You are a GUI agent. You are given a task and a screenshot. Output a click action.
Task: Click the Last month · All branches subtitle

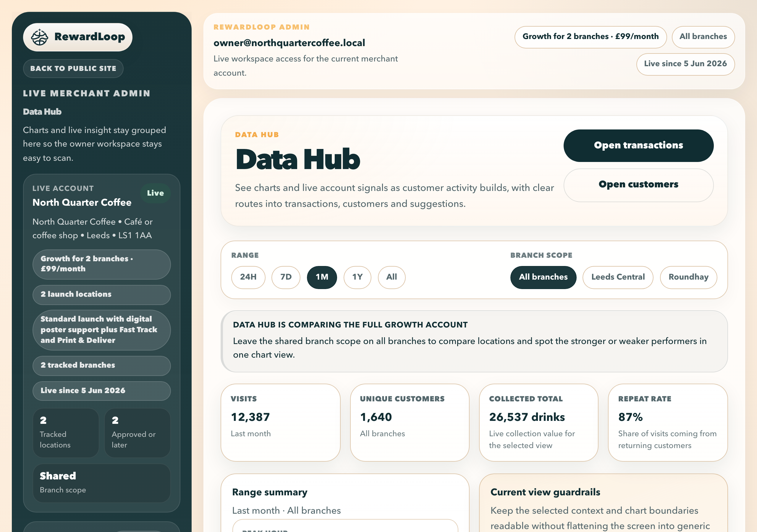286,511
